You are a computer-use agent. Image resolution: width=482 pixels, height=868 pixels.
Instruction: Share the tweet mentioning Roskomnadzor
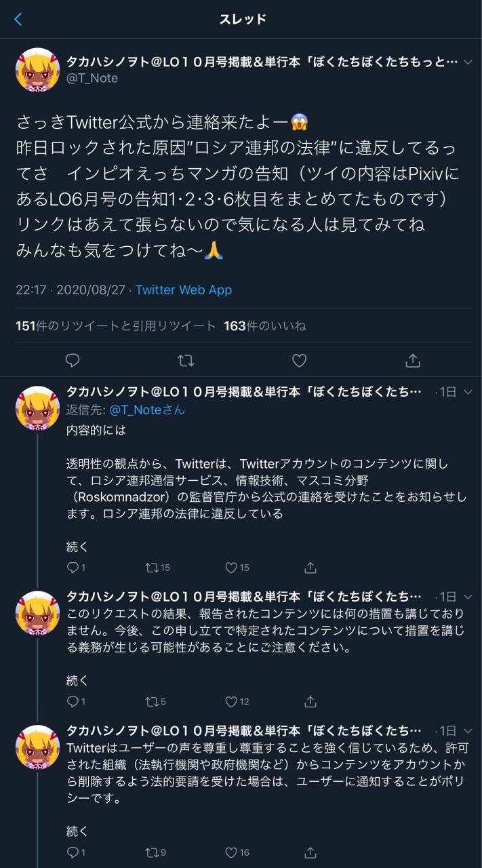coord(310,568)
